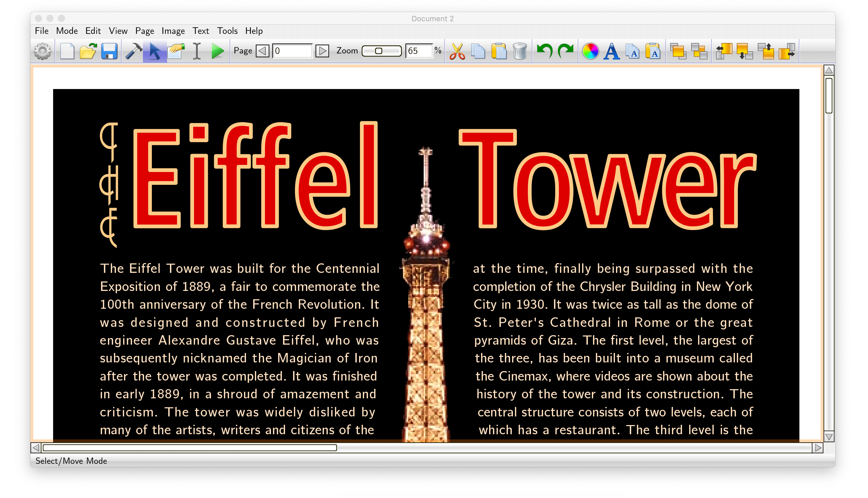Group selected objects with overlapping squares icon
The height and width of the screenshot is (498, 868).
click(678, 51)
